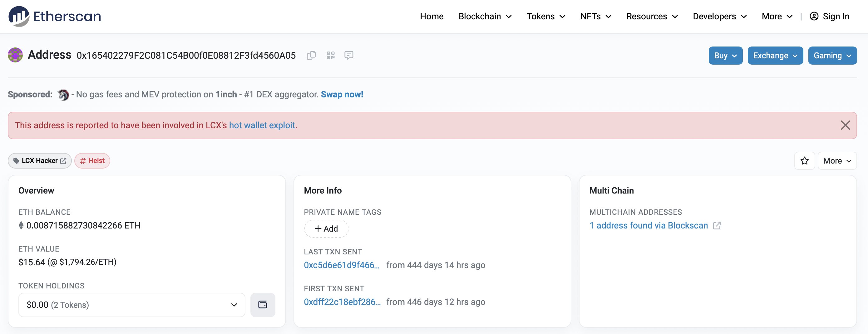Expand the Token Holdings dropdown
The image size is (868, 334).
(x=132, y=305)
